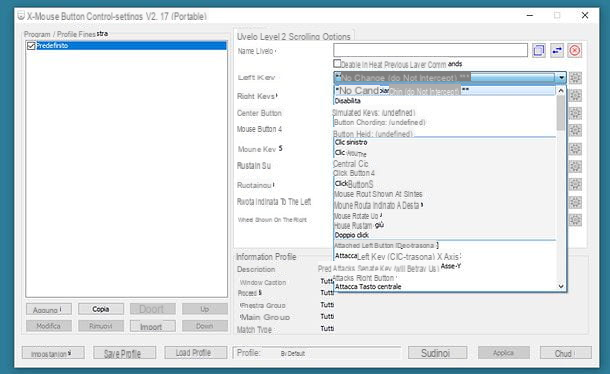Click the Down button
This screenshot has width=610, height=374.
tap(205, 326)
